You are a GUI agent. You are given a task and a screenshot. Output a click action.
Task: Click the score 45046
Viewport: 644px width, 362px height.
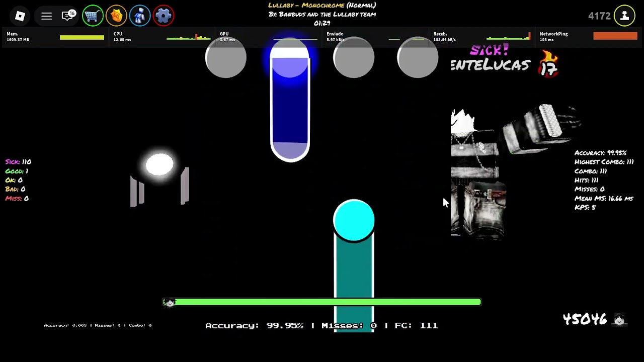coord(585,319)
